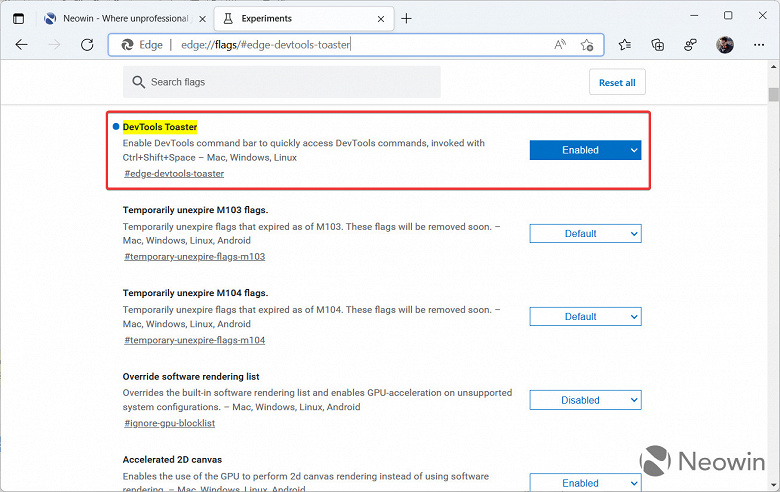Open the tab actions menu icon
This screenshot has width=780, height=492.
[18, 19]
